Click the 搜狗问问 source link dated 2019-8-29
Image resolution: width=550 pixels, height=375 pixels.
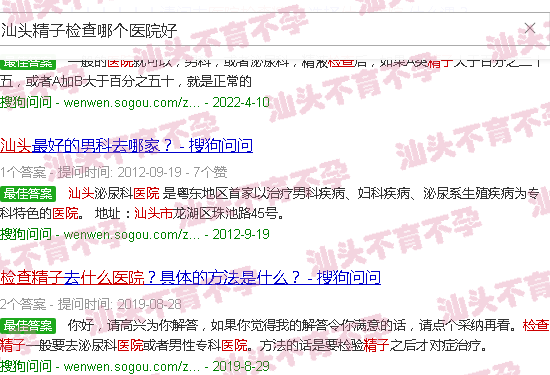point(135,366)
